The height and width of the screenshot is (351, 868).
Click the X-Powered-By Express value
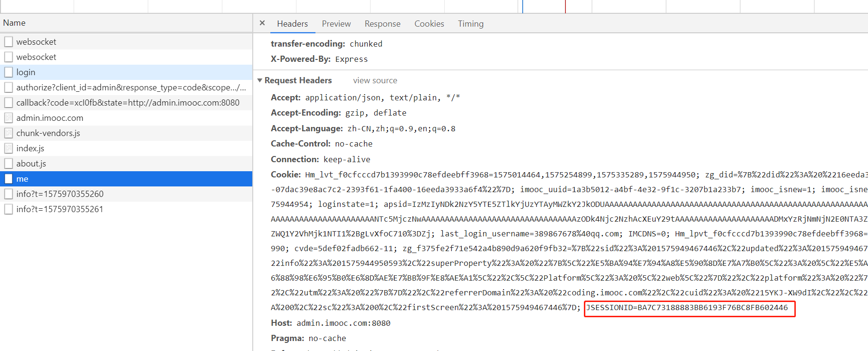click(x=352, y=59)
